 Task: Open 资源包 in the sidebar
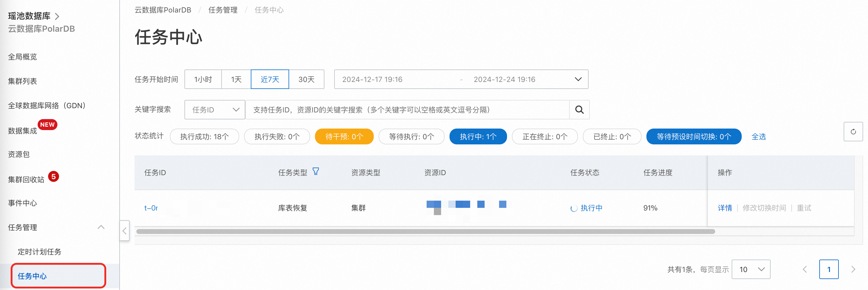[x=19, y=154]
